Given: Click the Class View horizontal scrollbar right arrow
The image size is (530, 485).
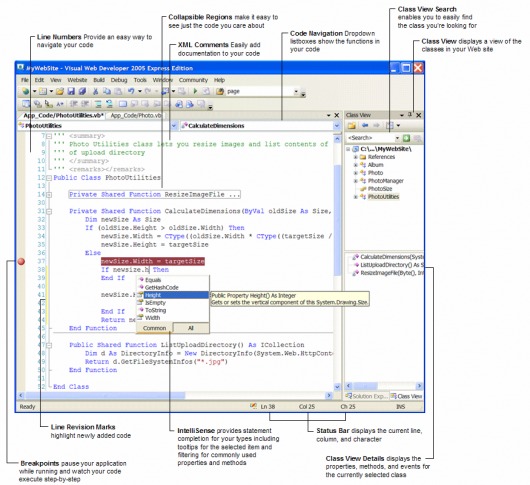Looking at the screenshot, I should click(419, 386).
